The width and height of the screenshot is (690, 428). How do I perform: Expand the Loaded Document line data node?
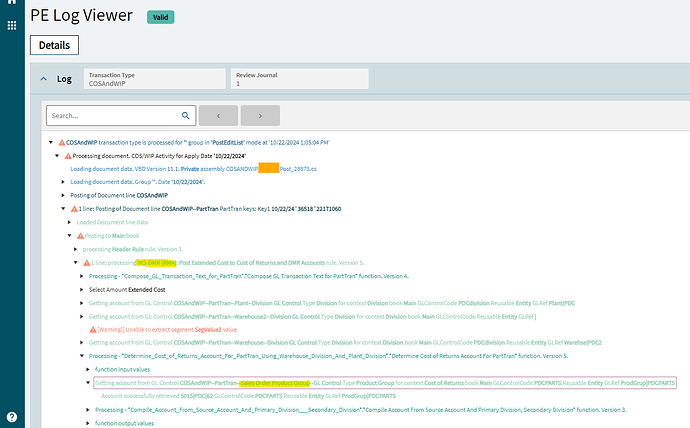[x=69, y=222]
